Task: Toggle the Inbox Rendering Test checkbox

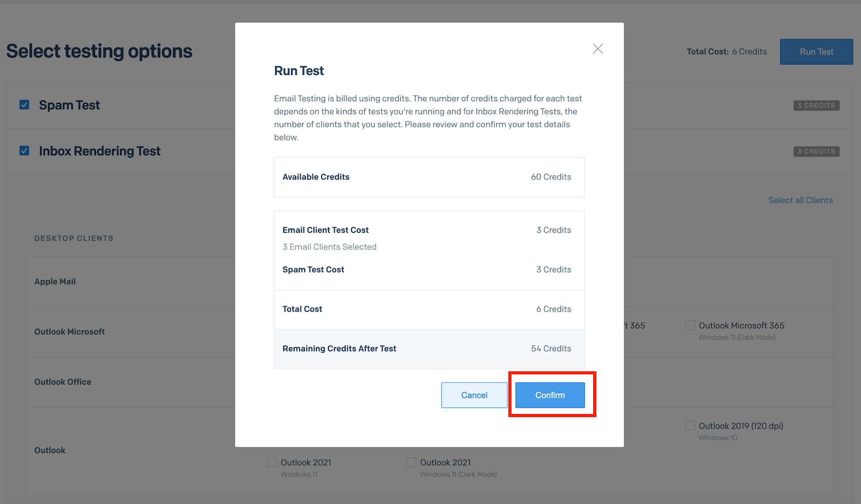Action: pyautogui.click(x=25, y=151)
